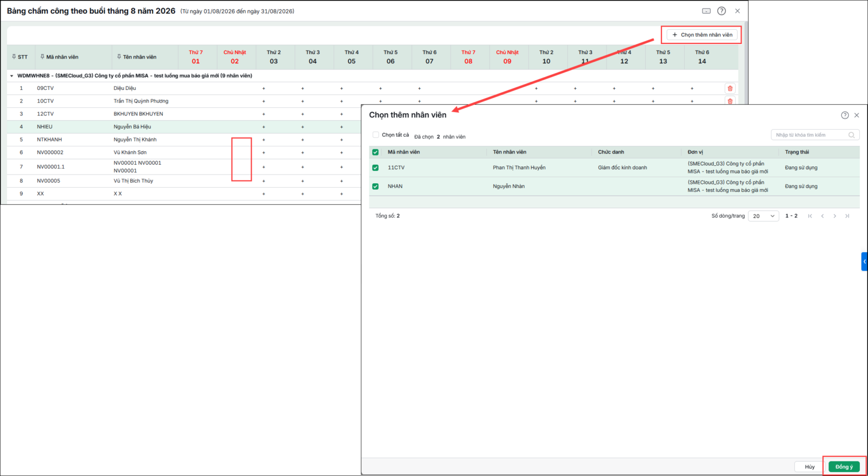The height and width of the screenshot is (476, 868).
Task: Pin the Mã nhân viên column in timesheet
Action: click(x=42, y=56)
